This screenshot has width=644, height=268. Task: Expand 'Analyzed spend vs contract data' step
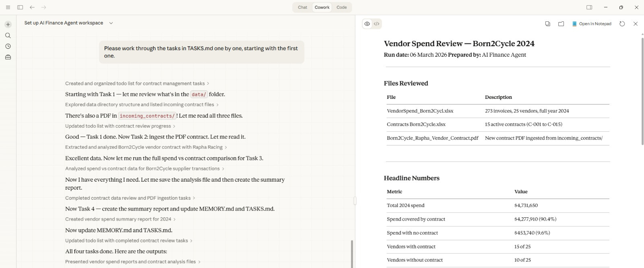(145, 169)
